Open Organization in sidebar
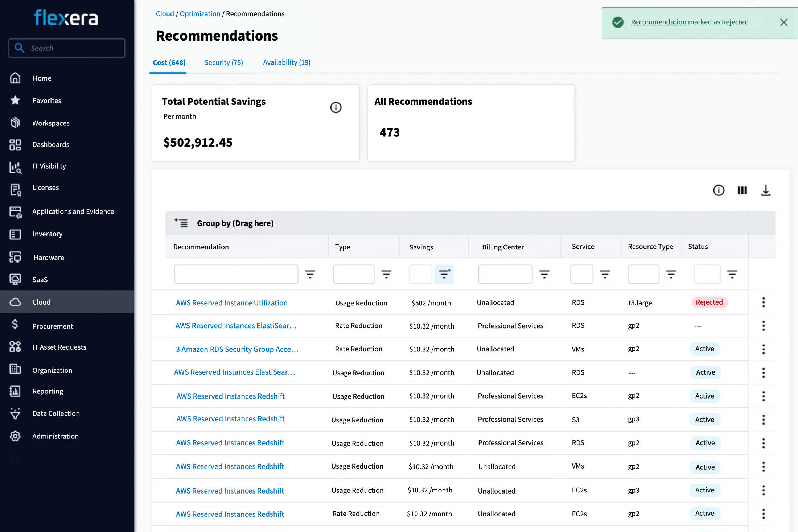798x532 pixels. 52,370
